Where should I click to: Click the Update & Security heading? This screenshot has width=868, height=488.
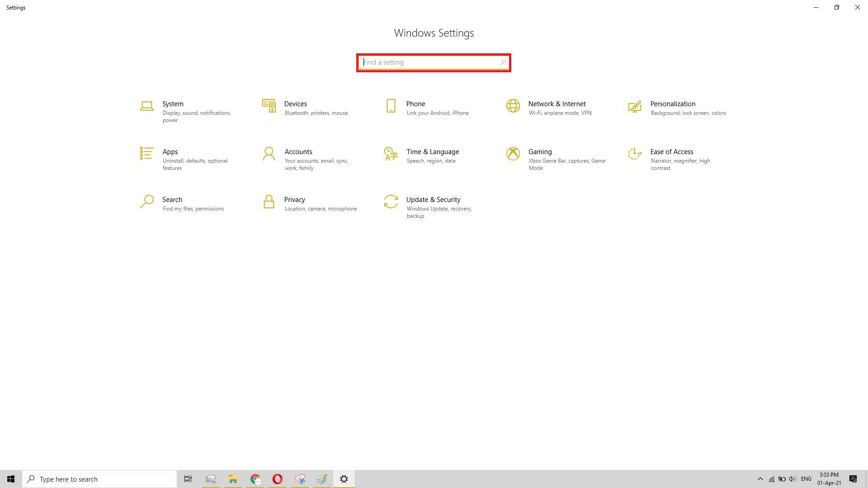(x=433, y=200)
